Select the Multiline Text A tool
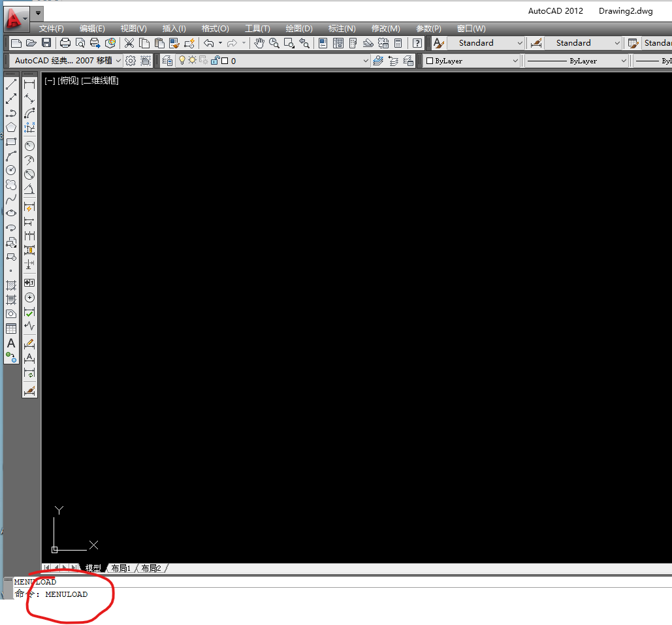 11,343
